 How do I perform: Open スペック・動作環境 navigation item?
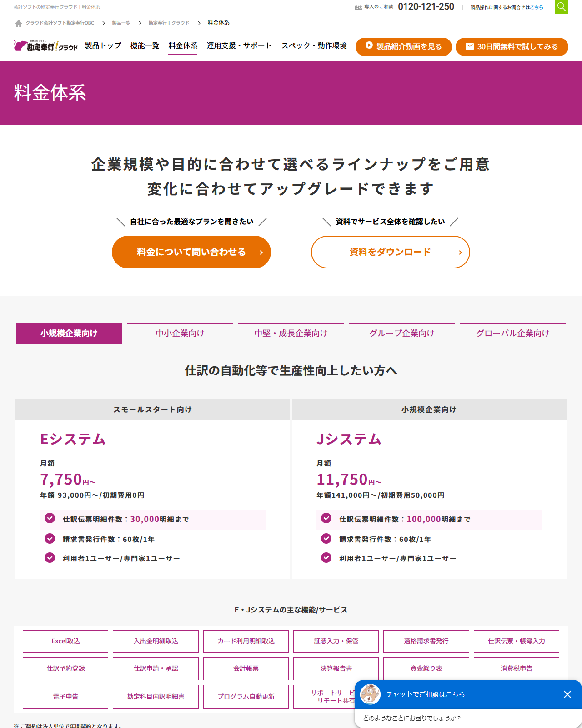[314, 45]
